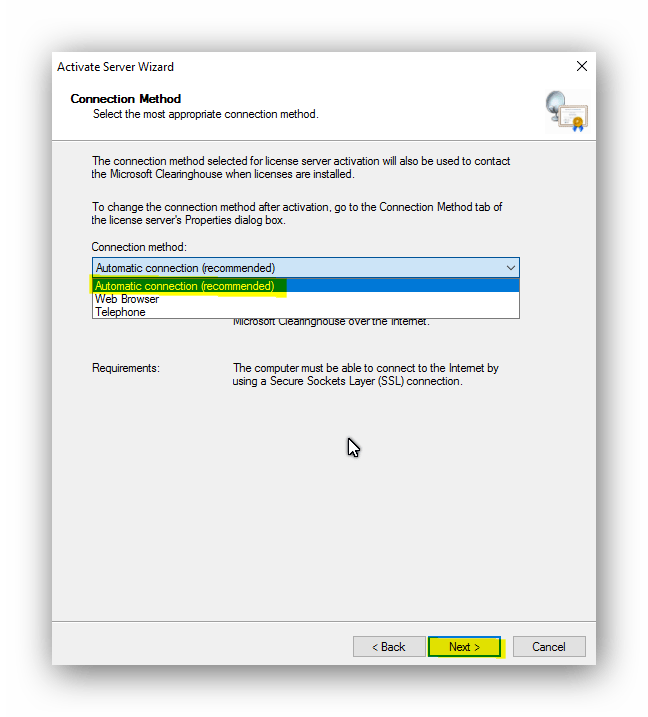Click the partially hidden 'over the Internet' text

[x=332, y=322]
